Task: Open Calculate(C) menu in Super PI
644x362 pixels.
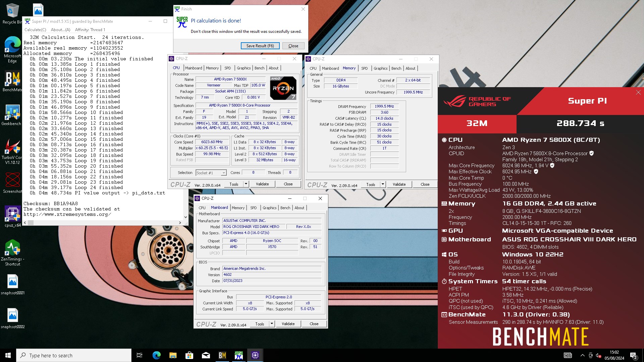Action: pos(35,30)
